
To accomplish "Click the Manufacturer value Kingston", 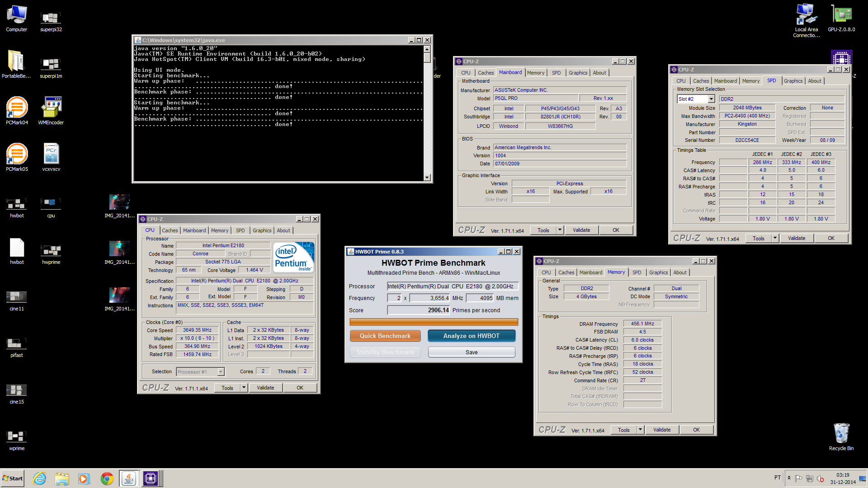I will click(747, 124).
